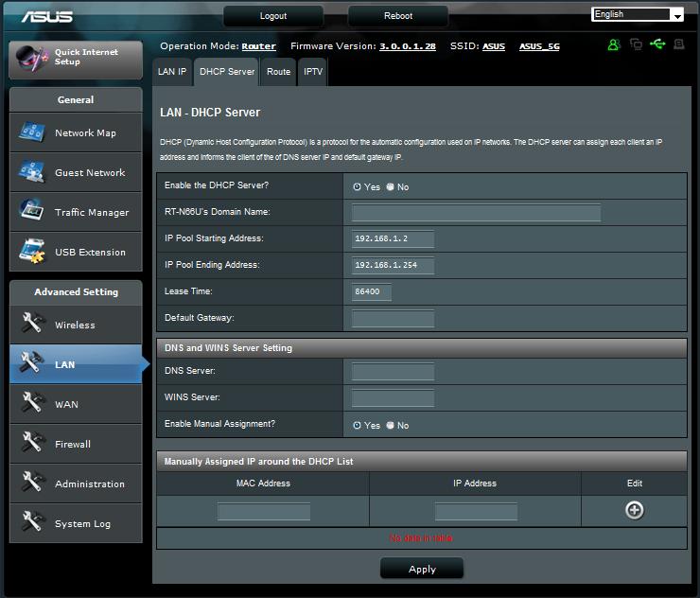
Task: Click 'Manually Assigned IP around the DHCP List' header
Action: (422, 462)
